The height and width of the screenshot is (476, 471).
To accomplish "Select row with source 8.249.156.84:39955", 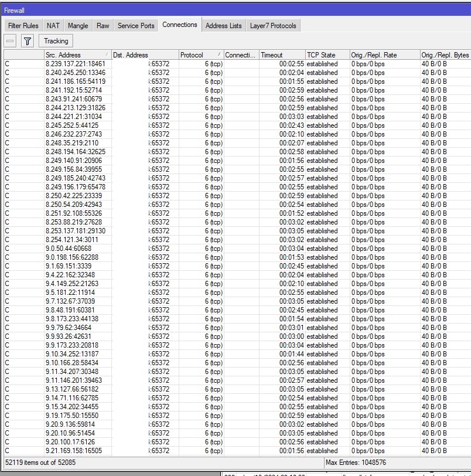I will (237, 169).
